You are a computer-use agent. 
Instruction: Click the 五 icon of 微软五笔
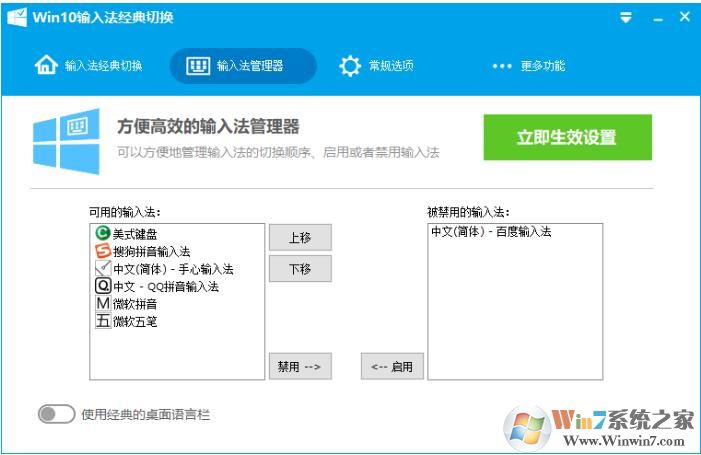pos(103,320)
